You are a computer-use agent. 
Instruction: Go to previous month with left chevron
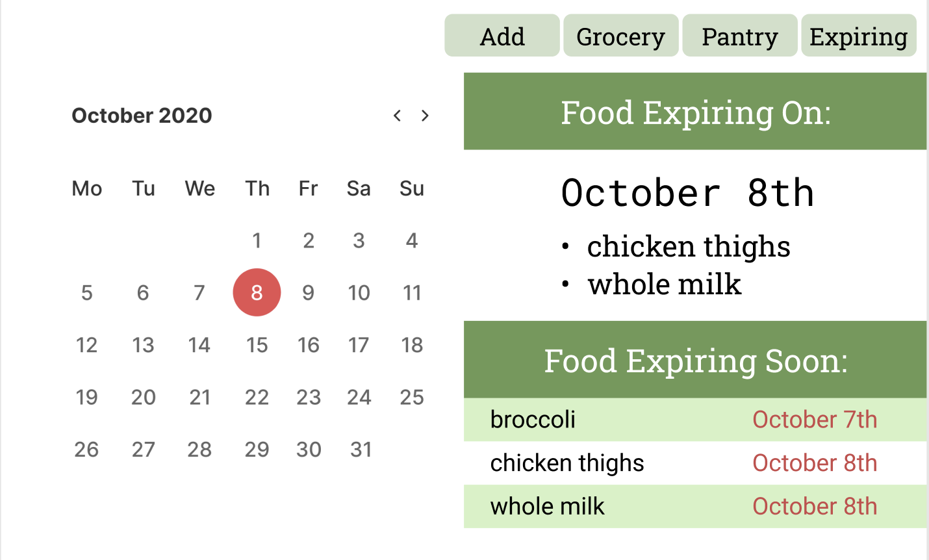tap(397, 116)
